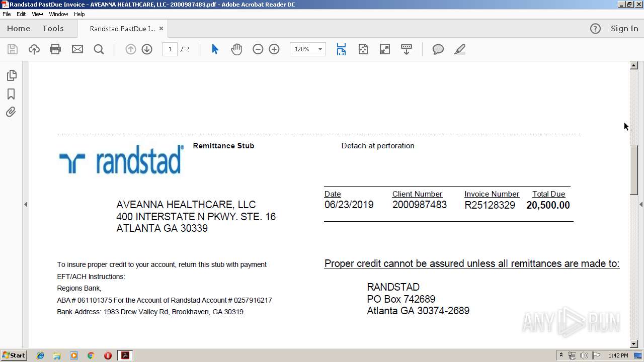Open the File menu
This screenshot has width=644, height=362.
(7, 14)
